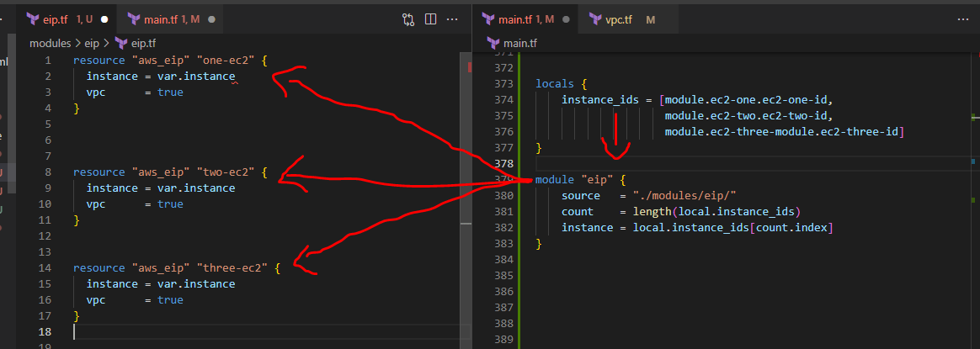
Task: Click line number 373 in main.tf
Action: (503, 83)
